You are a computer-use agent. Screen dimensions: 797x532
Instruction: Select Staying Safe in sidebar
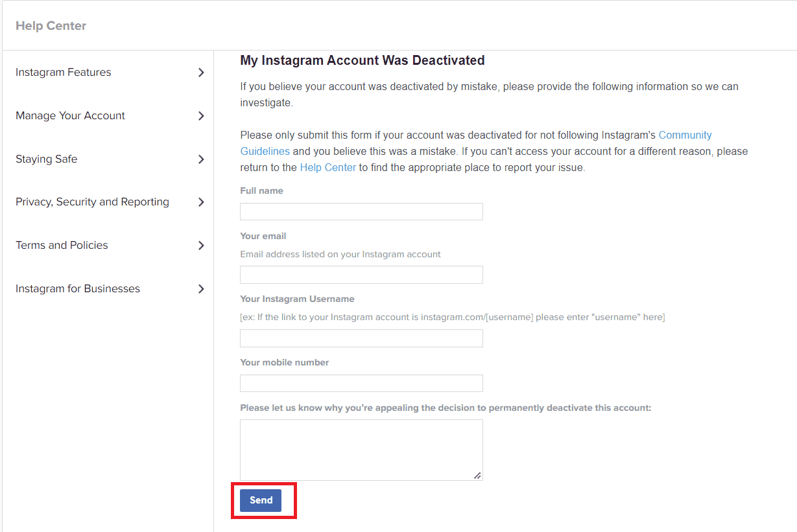[x=46, y=159]
